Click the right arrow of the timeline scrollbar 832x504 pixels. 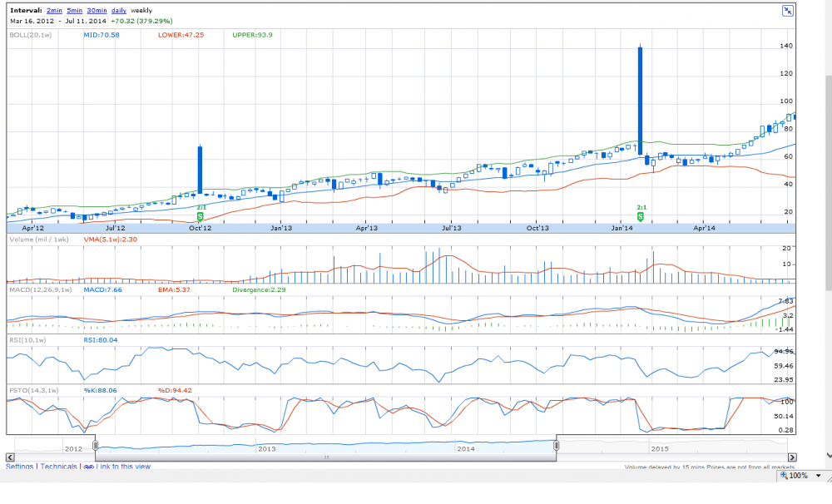(x=792, y=457)
